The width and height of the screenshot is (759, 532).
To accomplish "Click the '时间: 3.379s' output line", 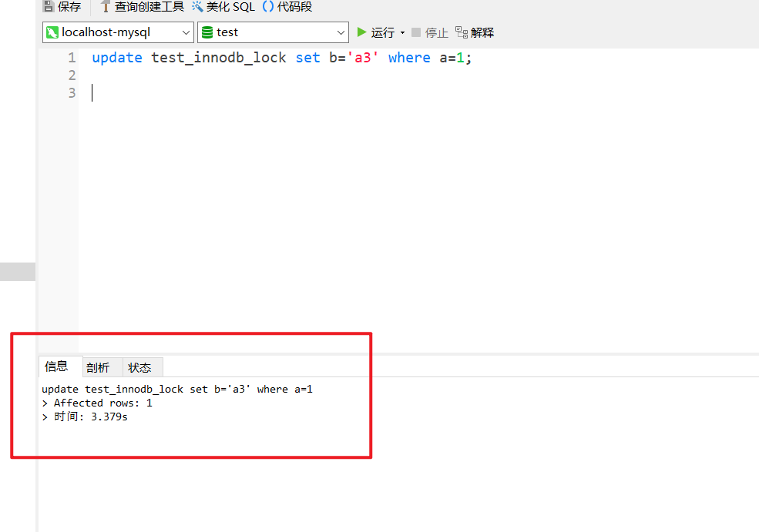I will [85, 417].
